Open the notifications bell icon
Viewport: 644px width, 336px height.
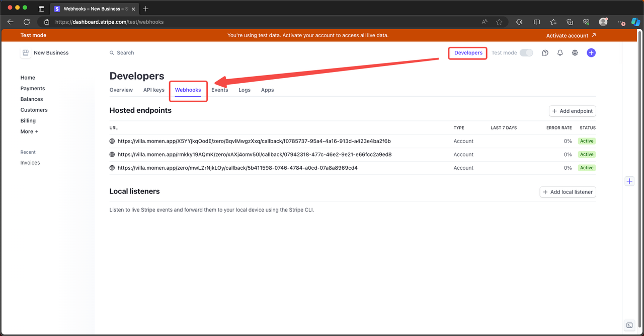click(560, 53)
